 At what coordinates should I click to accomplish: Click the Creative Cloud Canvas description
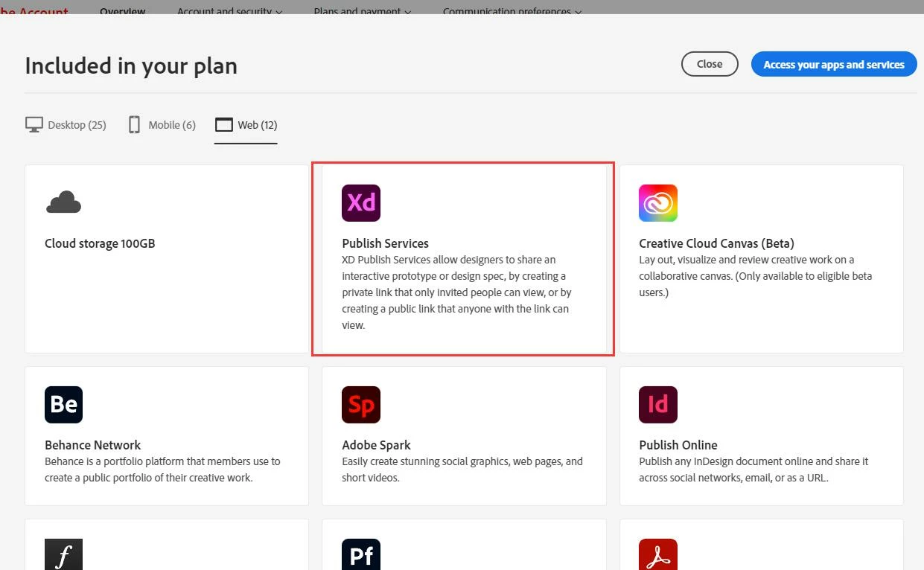click(x=755, y=276)
